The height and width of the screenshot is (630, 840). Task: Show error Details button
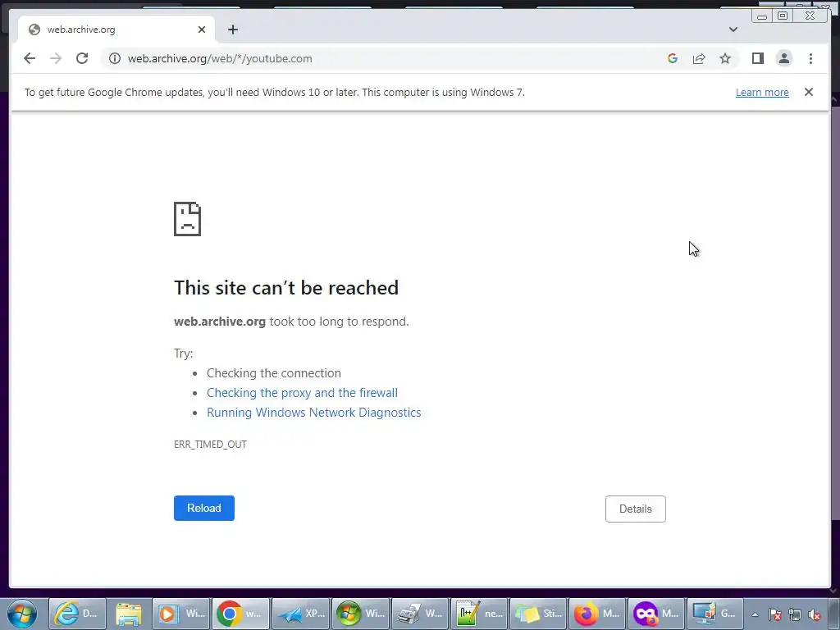coord(636,509)
